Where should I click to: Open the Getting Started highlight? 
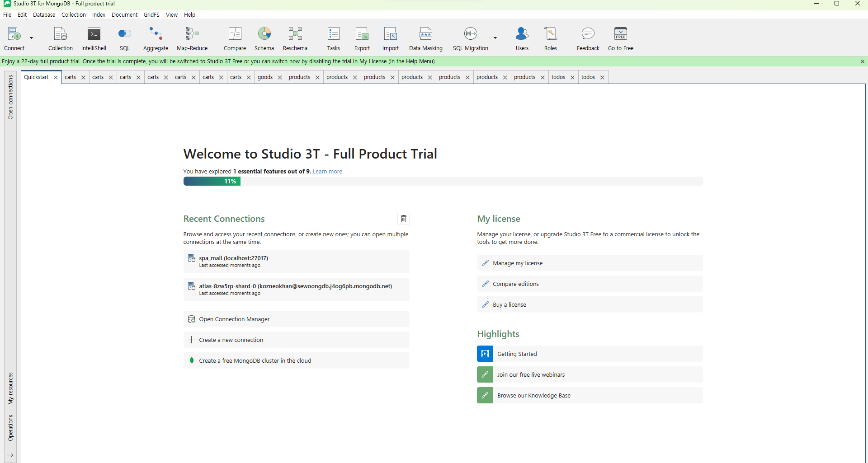590,354
